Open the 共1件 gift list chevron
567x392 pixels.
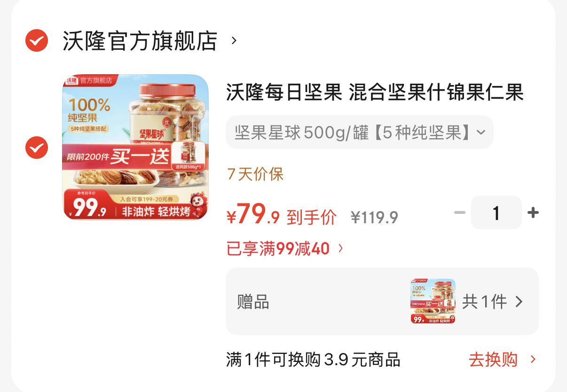pyautogui.click(x=519, y=301)
